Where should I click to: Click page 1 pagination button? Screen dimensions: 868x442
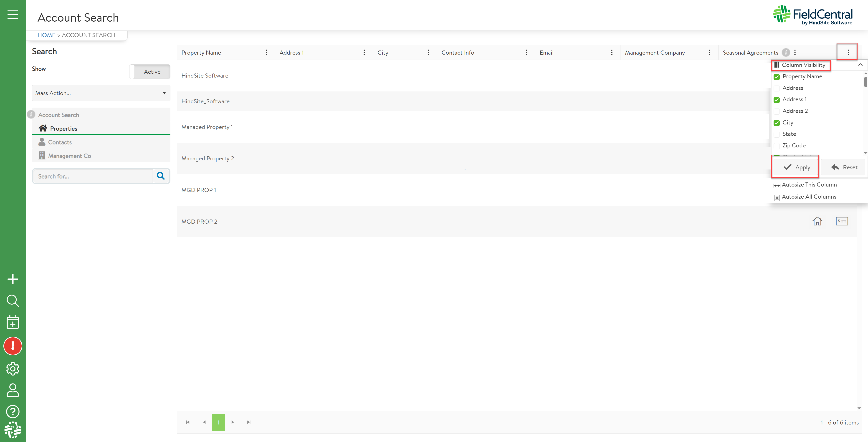[x=218, y=422]
